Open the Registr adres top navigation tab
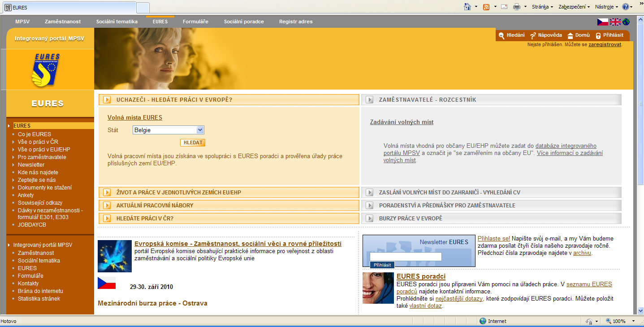The width and height of the screenshot is (644, 327). [296, 22]
